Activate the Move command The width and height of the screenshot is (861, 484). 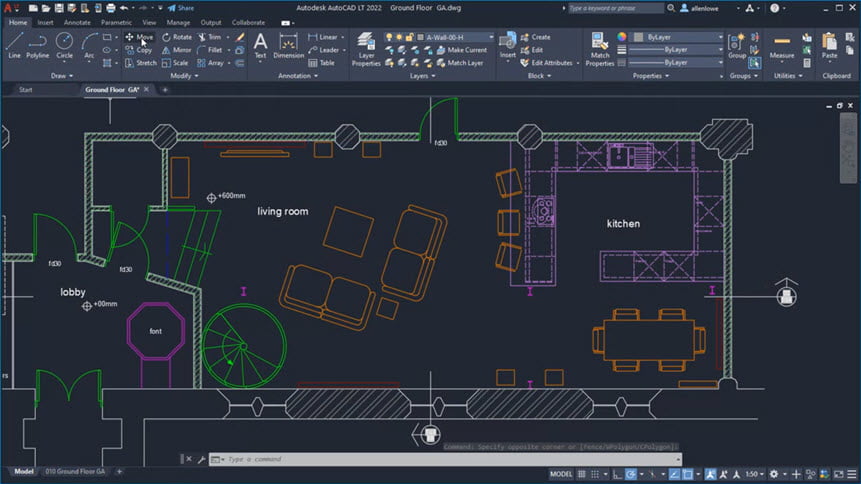139,37
